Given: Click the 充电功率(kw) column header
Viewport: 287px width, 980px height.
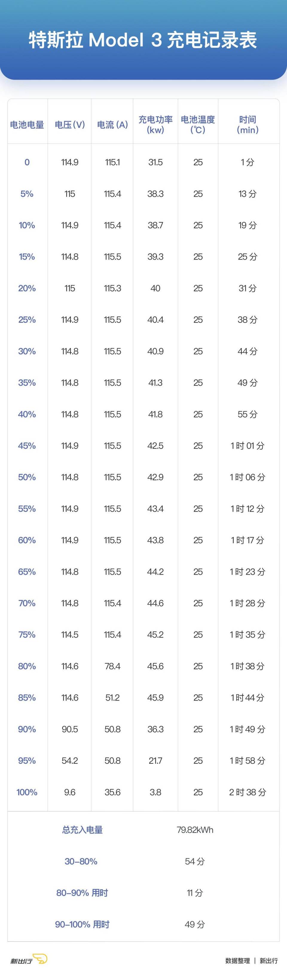Looking at the screenshot, I should coord(155,125).
